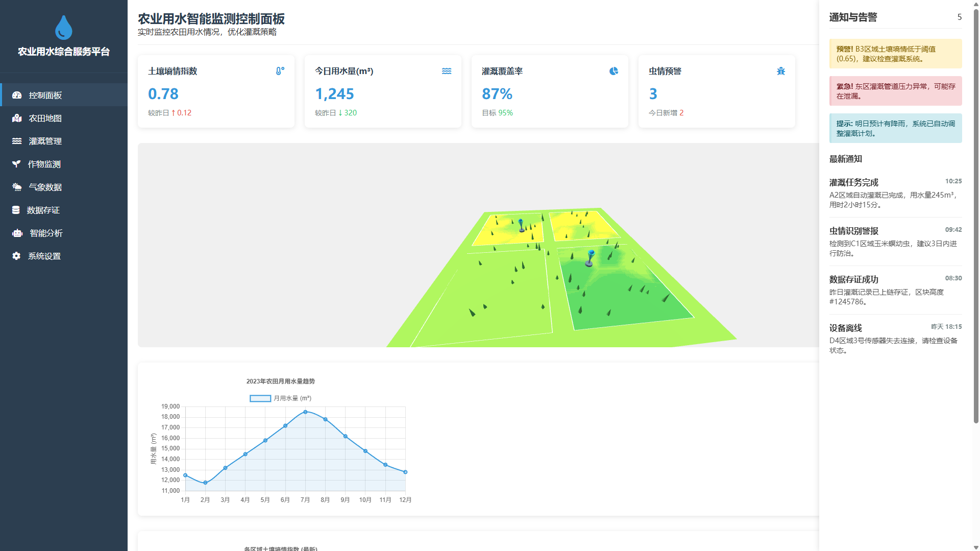Open the 农田地图 menu item

pyautogui.click(x=45, y=118)
